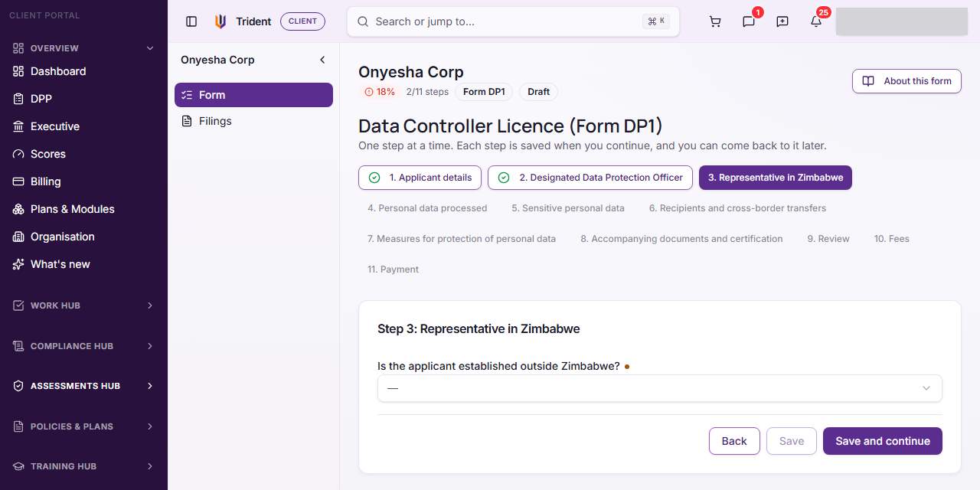Image resolution: width=980 pixels, height=490 pixels.
Task: Click Save and continue
Action: point(883,441)
